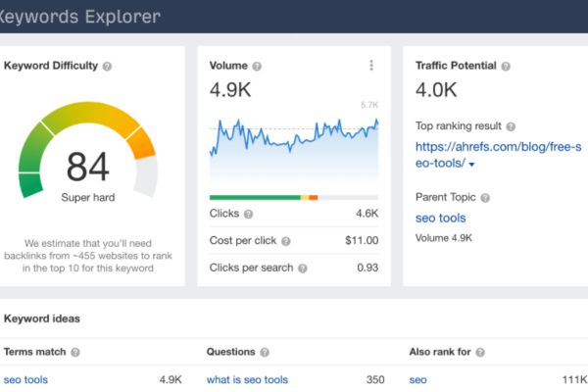
Task: Click the 350 volume for 'what is seo tools'
Action: coord(375,379)
